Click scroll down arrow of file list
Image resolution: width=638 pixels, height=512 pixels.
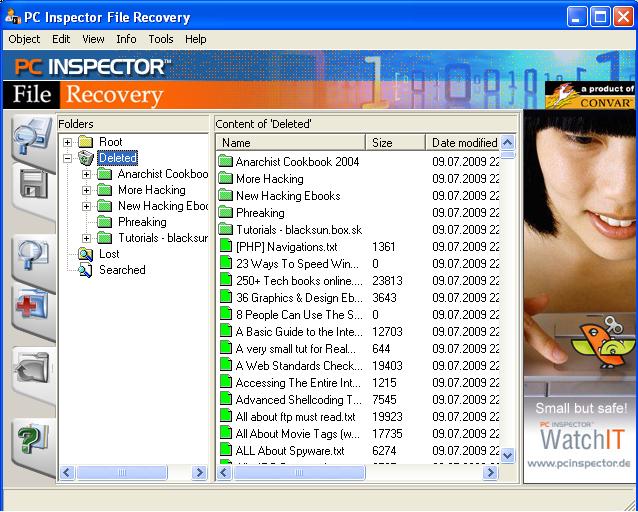(507, 455)
